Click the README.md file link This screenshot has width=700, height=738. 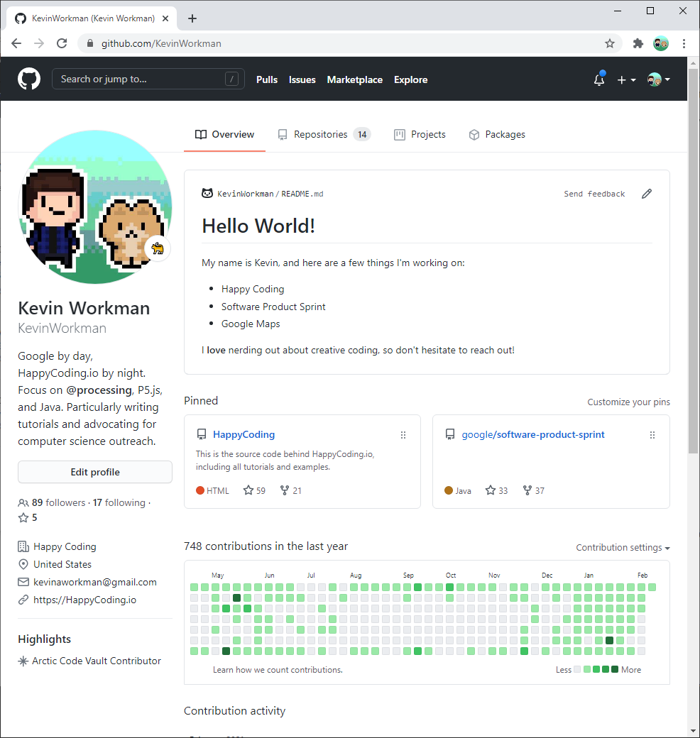pos(302,194)
